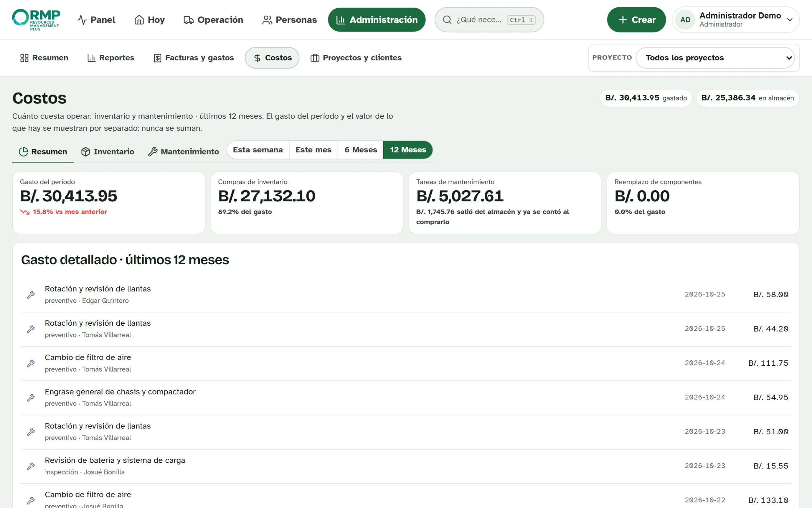Screen dimensions: 812x508
Task: Select the Administración nav button
Action: [x=377, y=20]
